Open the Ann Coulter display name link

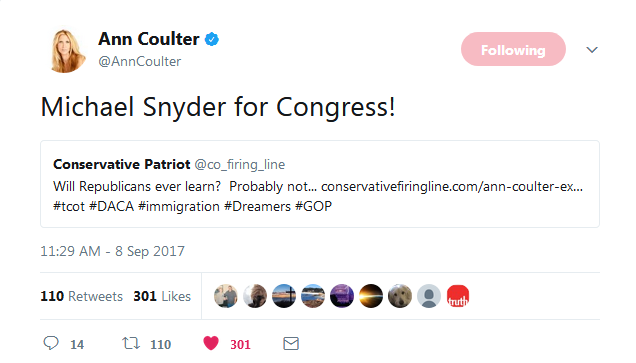pyautogui.click(x=149, y=39)
